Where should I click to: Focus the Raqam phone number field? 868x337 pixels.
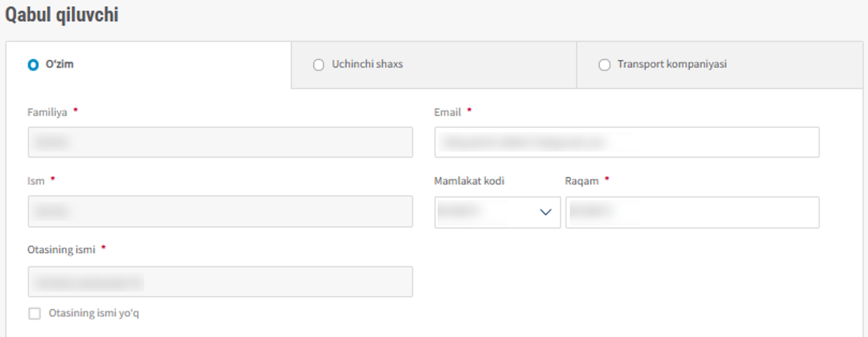692,212
